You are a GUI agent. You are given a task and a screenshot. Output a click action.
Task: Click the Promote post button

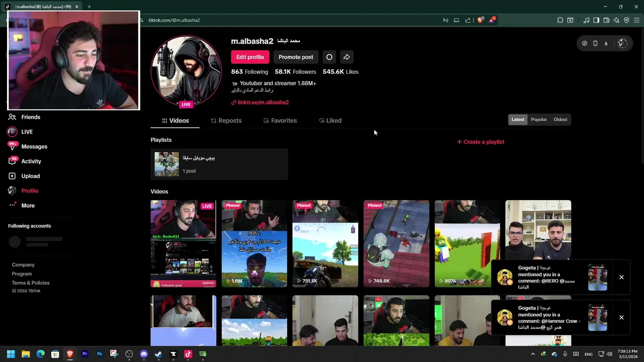click(296, 57)
